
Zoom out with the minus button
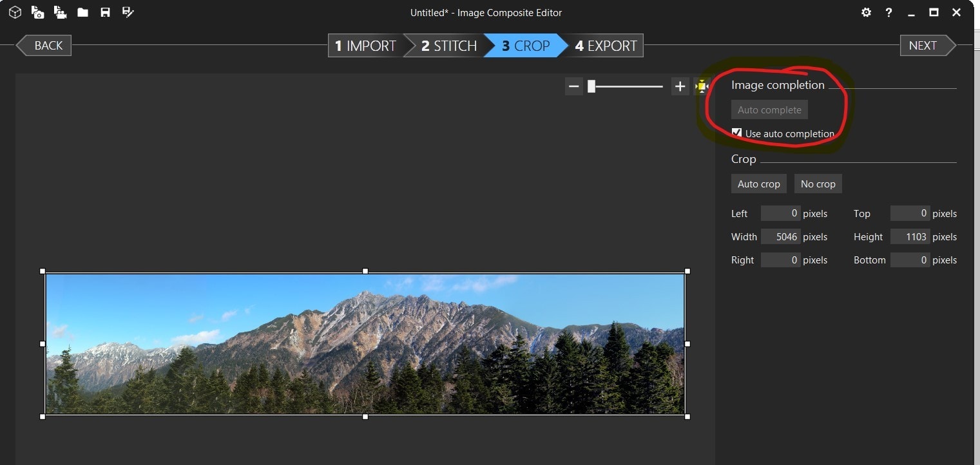574,86
